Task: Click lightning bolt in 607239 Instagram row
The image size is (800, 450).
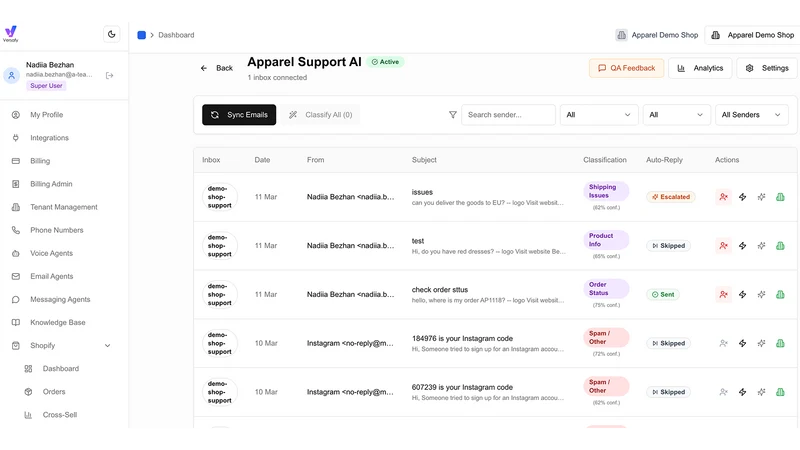Action: click(x=742, y=392)
